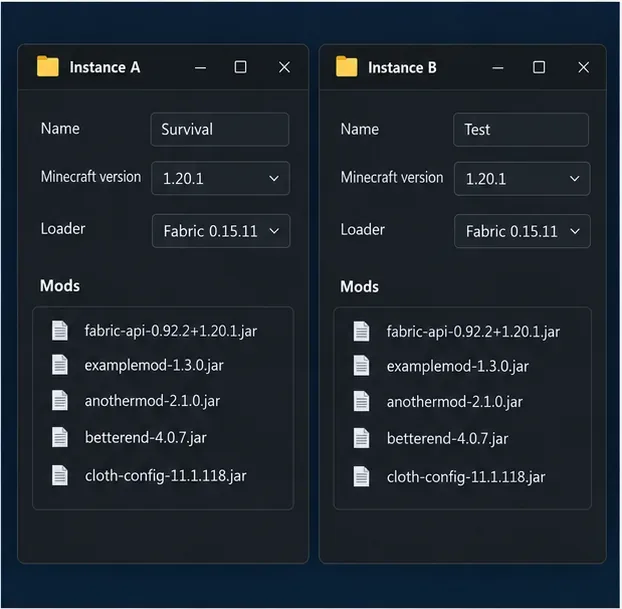Click file icon beside anothermod jar in Instance A

click(60, 400)
